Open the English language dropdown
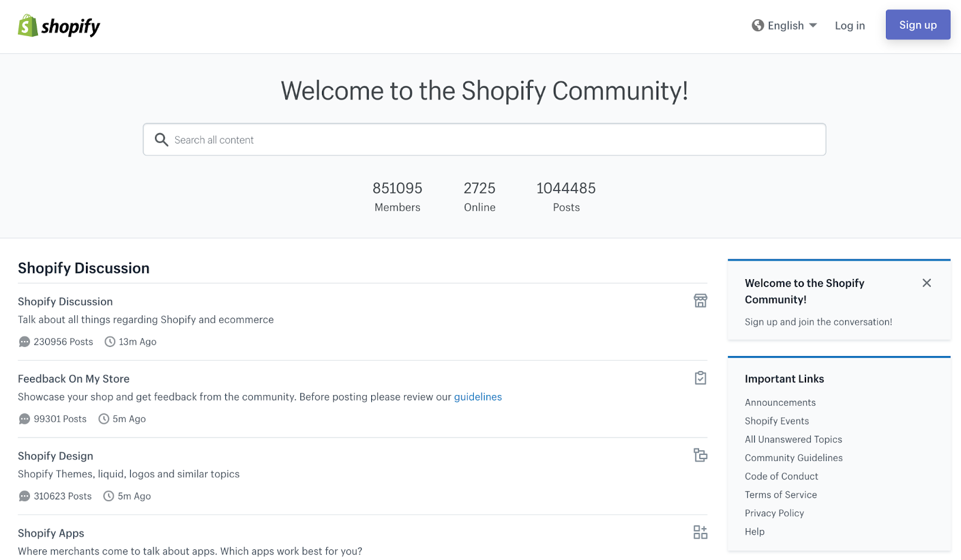The image size is (961, 560). [785, 25]
